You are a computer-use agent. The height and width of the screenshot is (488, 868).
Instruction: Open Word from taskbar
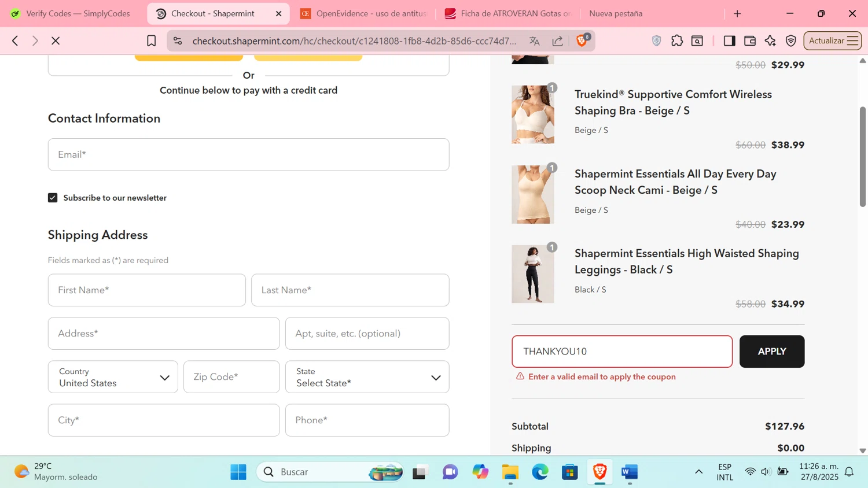point(630,472)
